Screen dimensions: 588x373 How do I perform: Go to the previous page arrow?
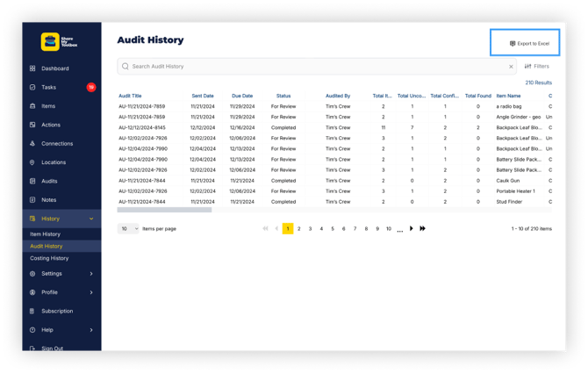coord(276,228)
